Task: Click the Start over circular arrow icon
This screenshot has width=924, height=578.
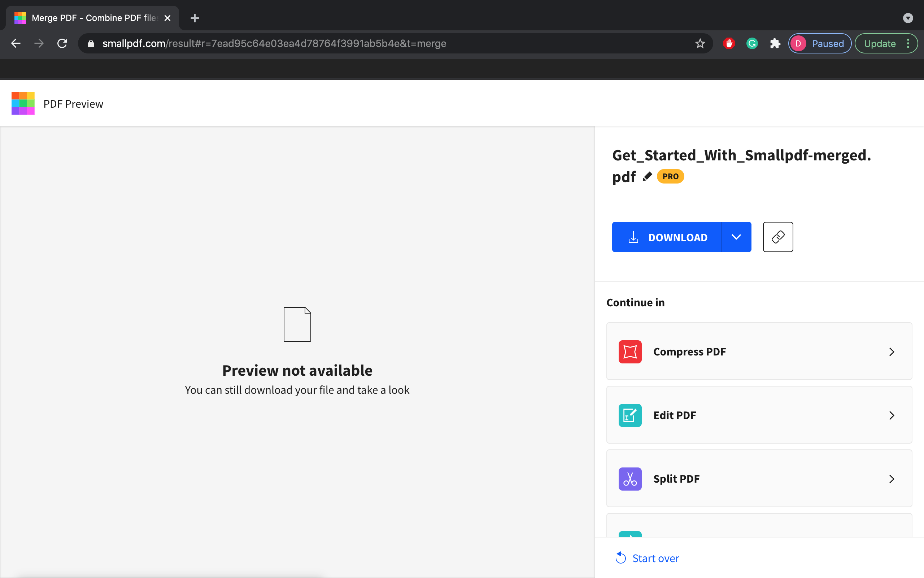Action: (x=620, y=558)
